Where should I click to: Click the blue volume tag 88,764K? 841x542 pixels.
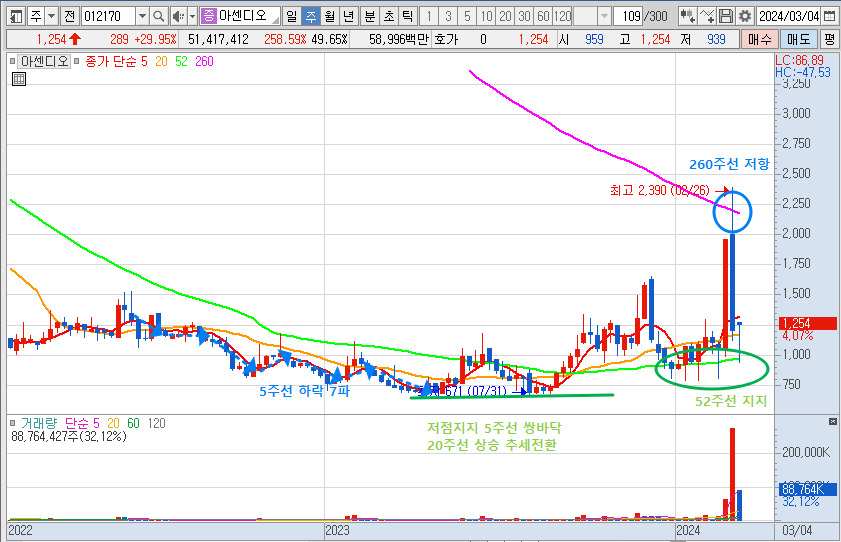pyautogui.click(x=807, y=489)
